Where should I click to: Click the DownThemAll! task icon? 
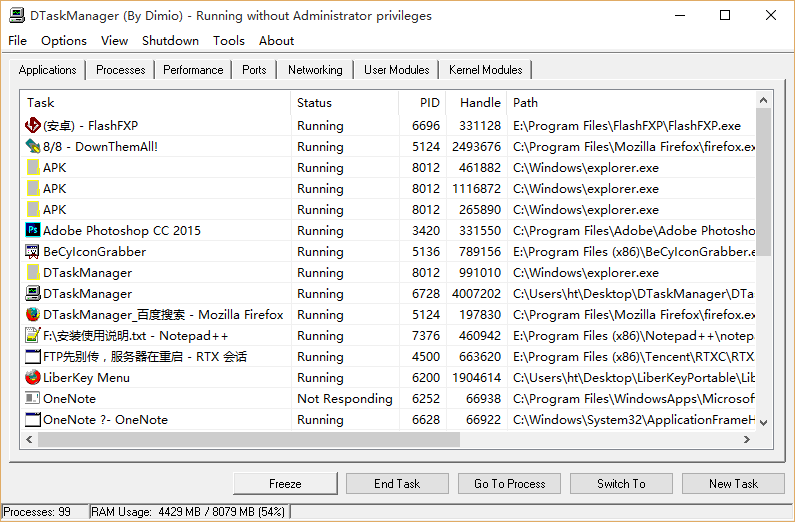[x=33, y=147]
